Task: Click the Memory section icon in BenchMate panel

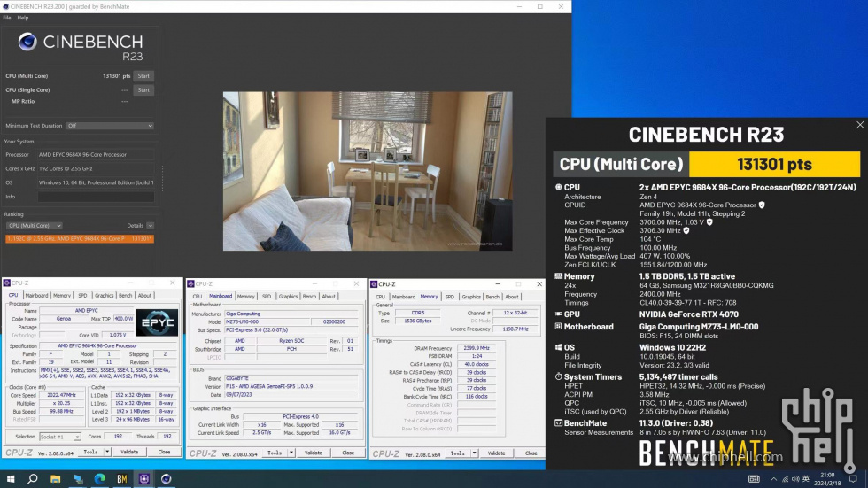Action: 558,276
